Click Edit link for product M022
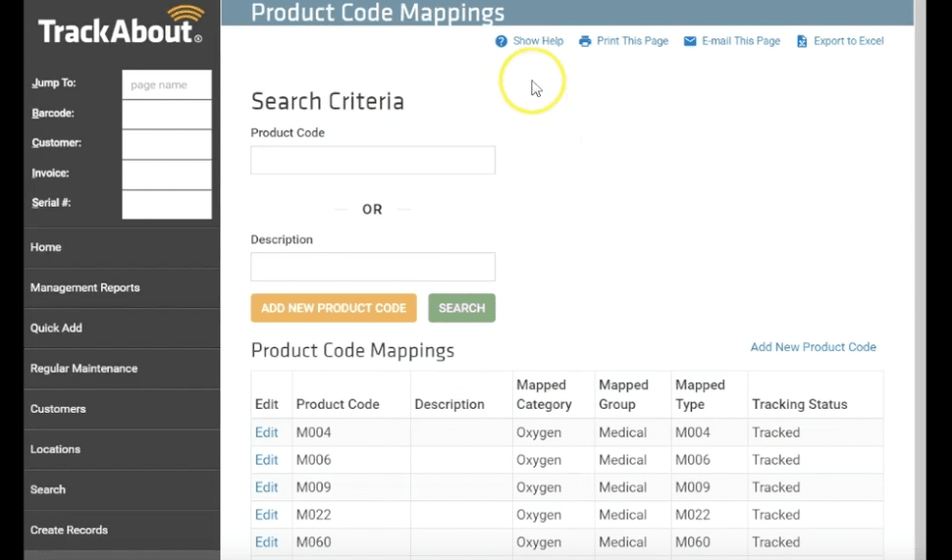 [266, 515]
